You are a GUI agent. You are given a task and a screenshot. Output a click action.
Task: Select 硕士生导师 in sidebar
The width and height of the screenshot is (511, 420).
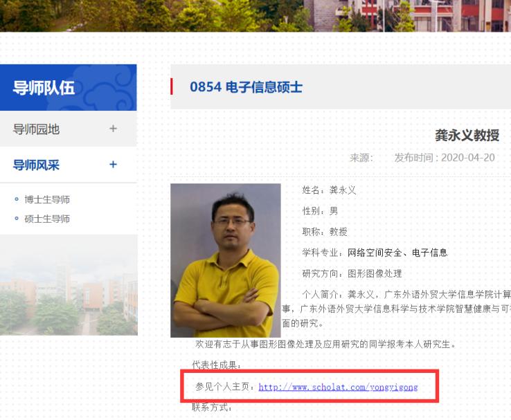tap(47, 219)
